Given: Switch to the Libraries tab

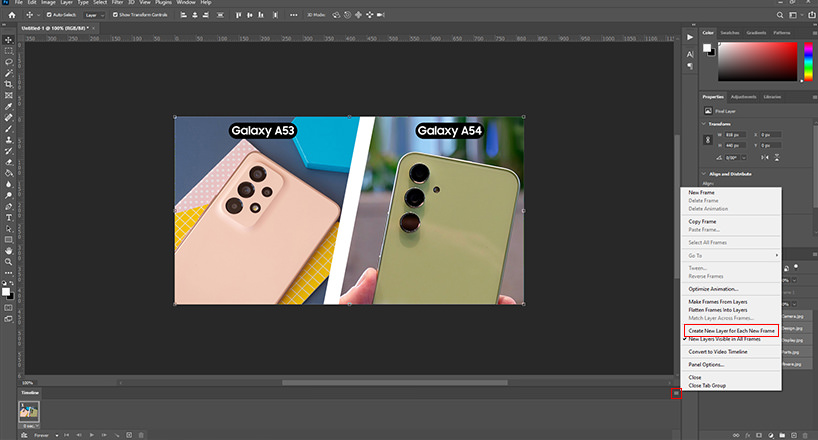Looking at the screenshot, I should 772,97.
